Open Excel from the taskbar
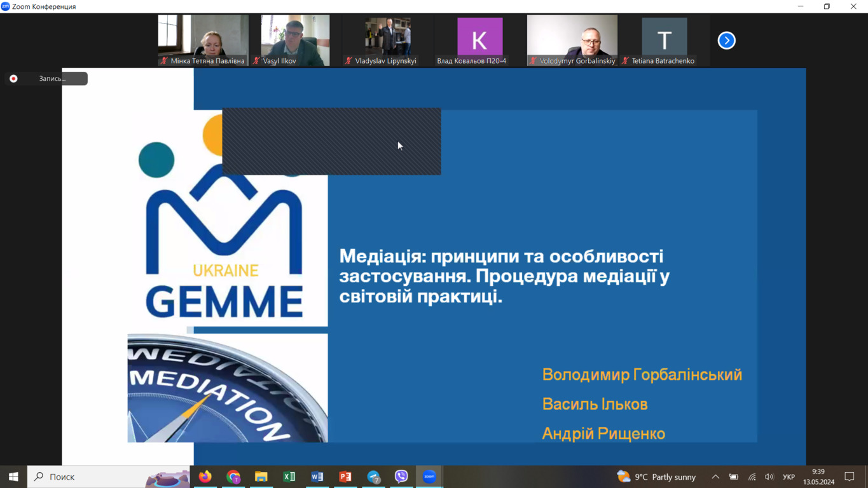Viewport: 868px width, 488px height. tap(289, 477)
